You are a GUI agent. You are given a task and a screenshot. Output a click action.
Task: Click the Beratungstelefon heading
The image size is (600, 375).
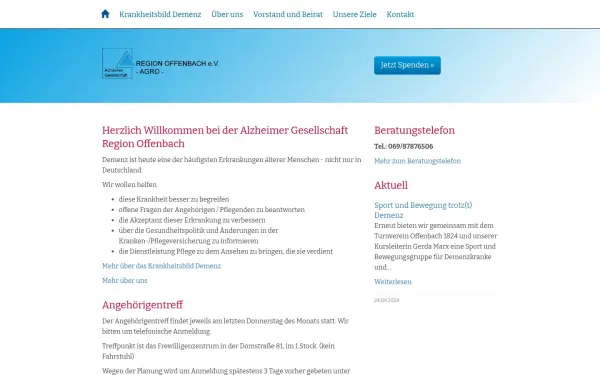pos(414,130)
